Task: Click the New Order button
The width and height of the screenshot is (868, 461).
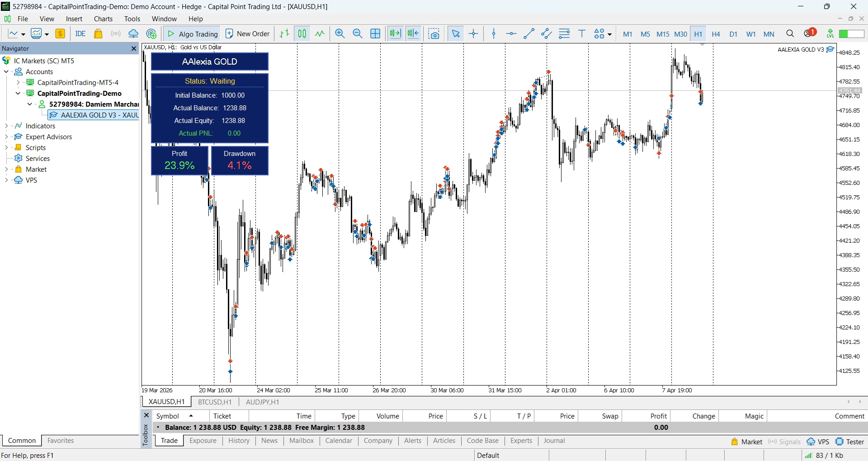Action: 248,34
